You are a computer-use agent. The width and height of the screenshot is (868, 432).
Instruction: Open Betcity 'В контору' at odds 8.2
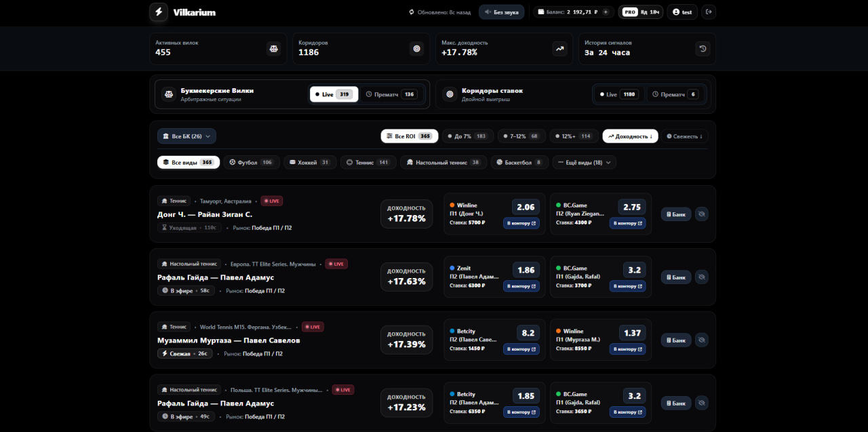coord(521,349)
